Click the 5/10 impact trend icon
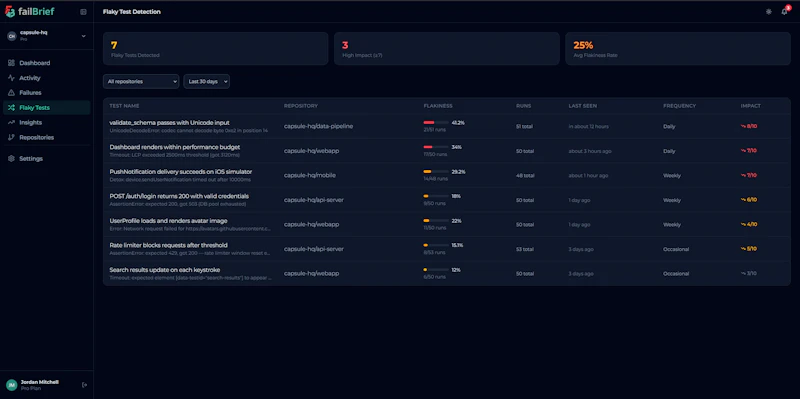 pyautogui.click(x=743, y=249)
